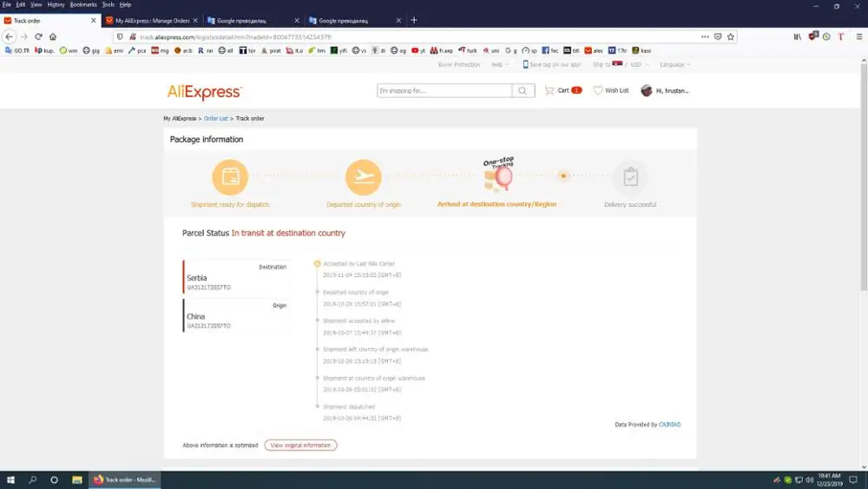
Task: Click the Buyer Protection link
Action: click(459, 65)
